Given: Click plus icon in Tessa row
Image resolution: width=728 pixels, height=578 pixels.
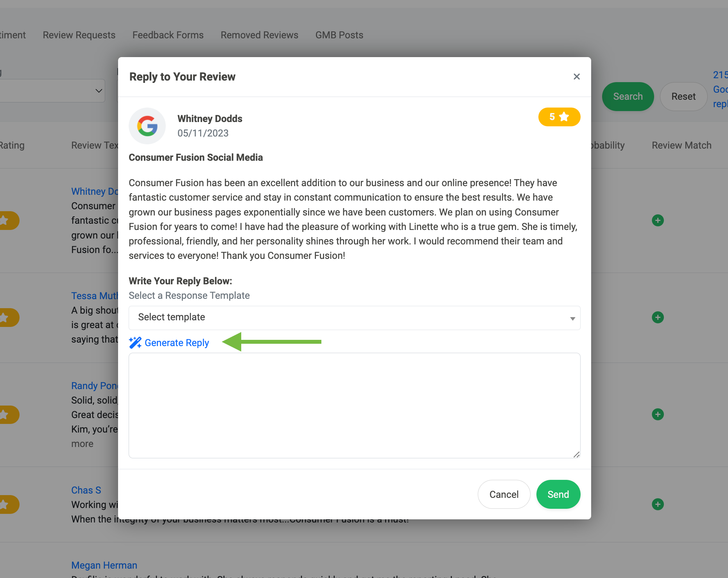Looking at the screenshot, I should (x=658, y=318).
